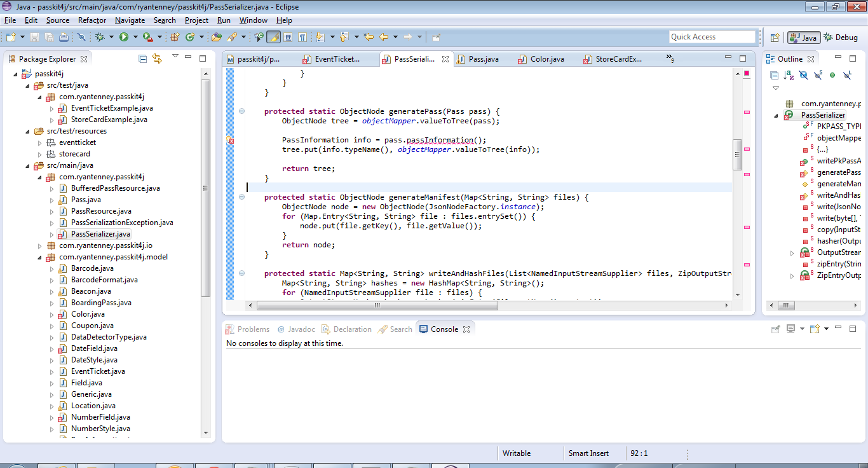Open Barcode.java in Package Explorer

click(92, 268)
